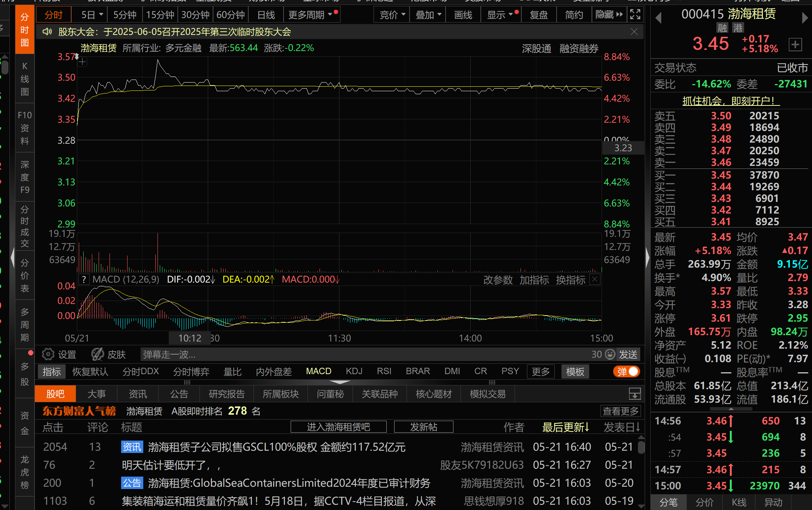Click 发送 send button
This screenshot has width=812, height=510.
(628, 354)
